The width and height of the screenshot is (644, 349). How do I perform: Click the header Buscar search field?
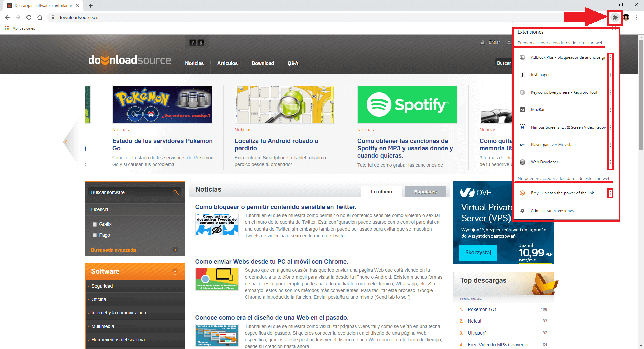click(x=503, y=63)
